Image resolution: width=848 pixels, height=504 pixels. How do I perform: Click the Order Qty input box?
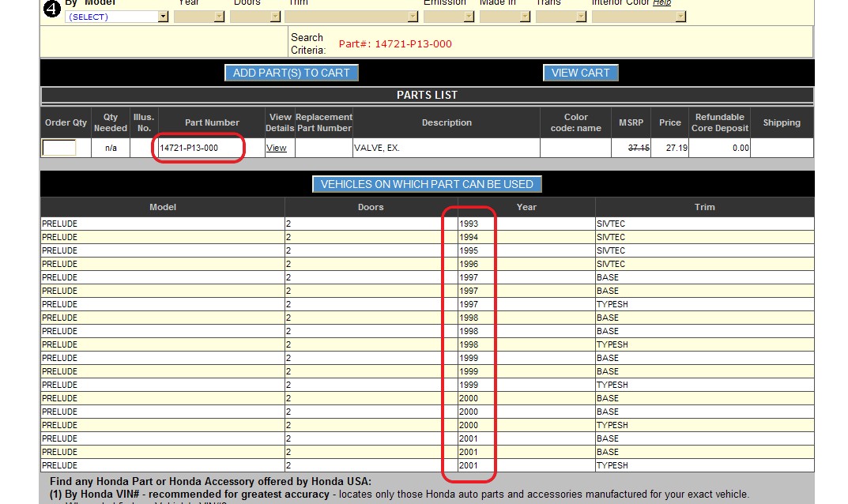click(x=59, y=148)
